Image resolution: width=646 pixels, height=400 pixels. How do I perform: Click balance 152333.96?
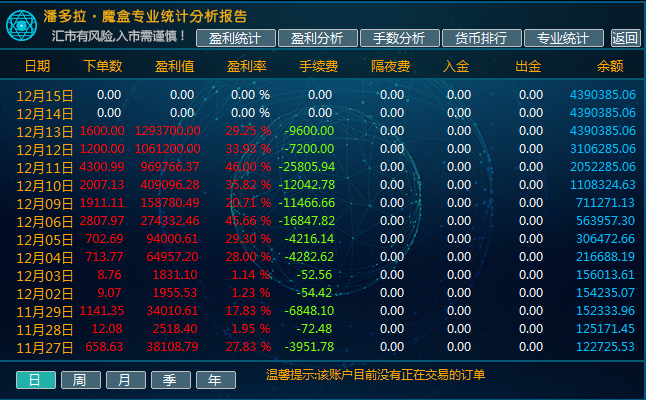(605, 311)
